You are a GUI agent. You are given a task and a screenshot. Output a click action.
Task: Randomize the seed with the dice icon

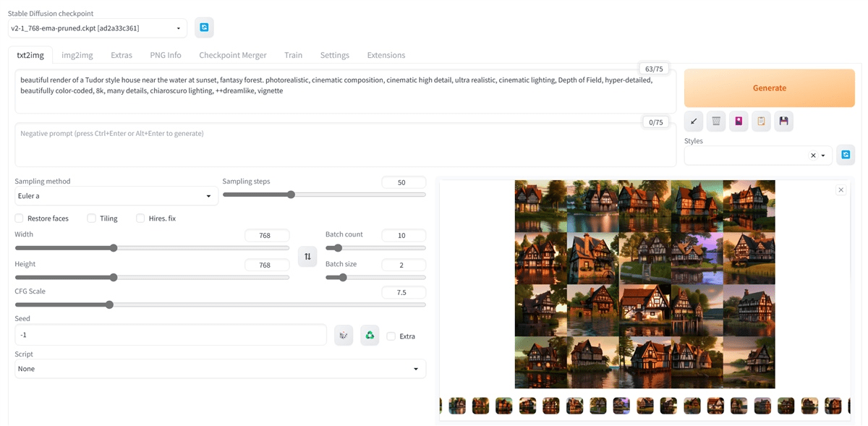coord(344,336)
